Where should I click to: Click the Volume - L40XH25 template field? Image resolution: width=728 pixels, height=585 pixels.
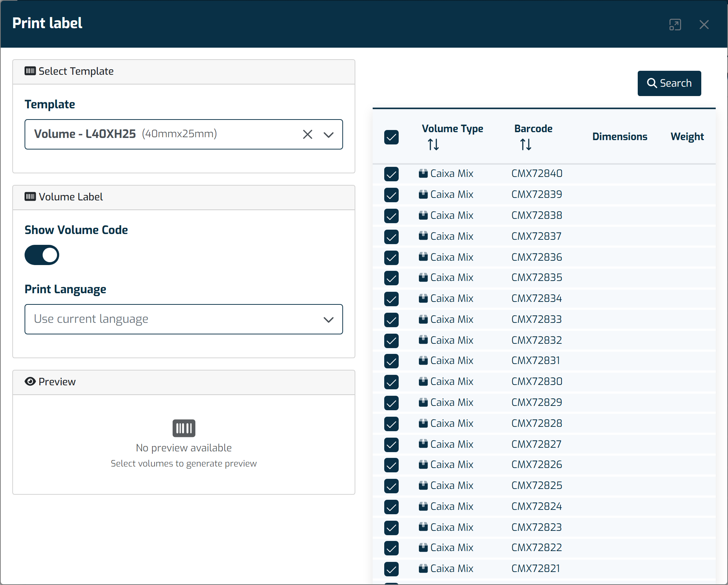(184, 134)
